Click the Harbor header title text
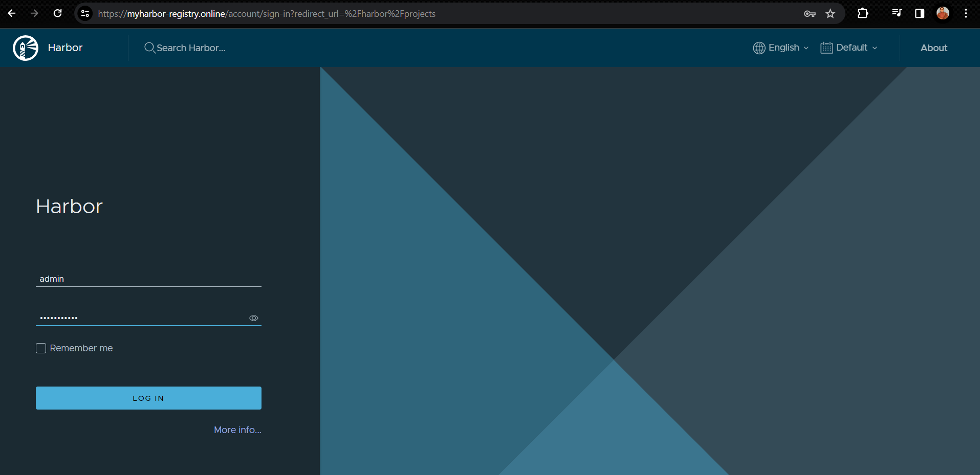Viewport: 980px width, 475px height. tap(65, 48)
